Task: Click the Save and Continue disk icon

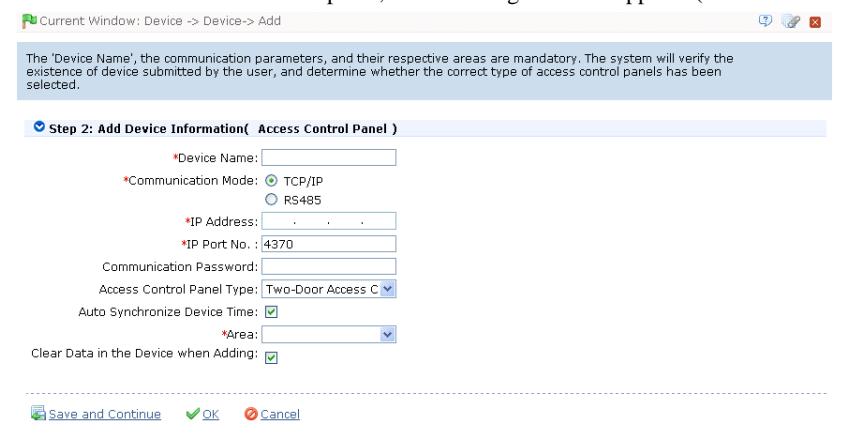Action: [x=38, y=414]
